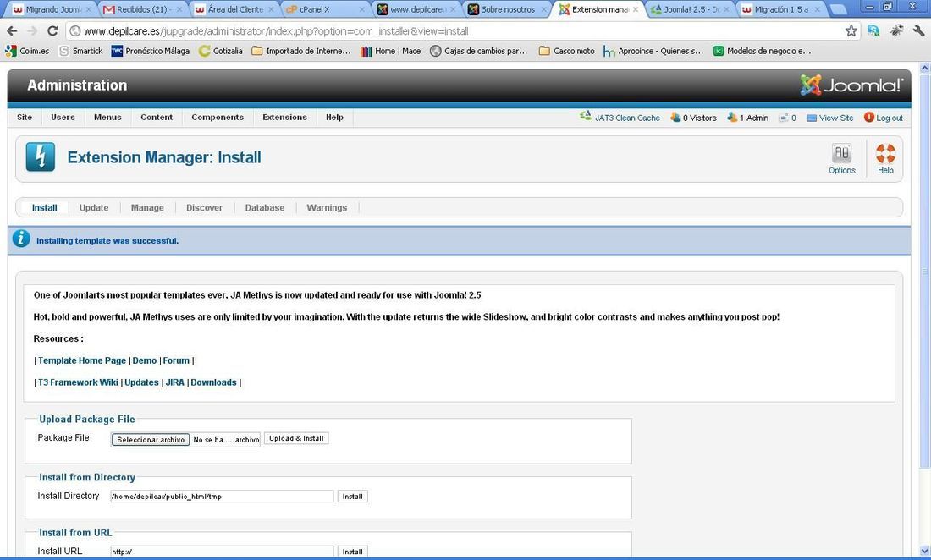The width and height of the screenshot is (931, 560).
Task: Reload the page with the refresh icon
Action: pyautogui.click(x=52, y=30)
